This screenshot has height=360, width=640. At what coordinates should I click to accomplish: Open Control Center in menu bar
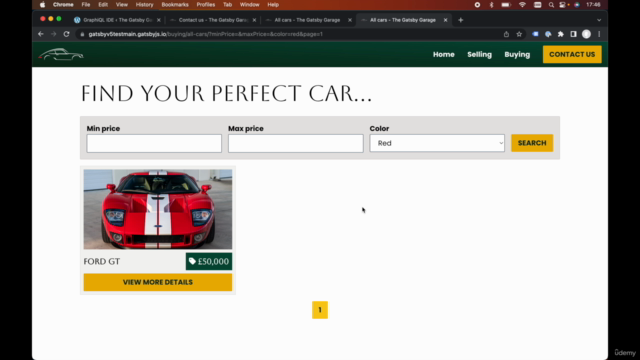(562, 5)
